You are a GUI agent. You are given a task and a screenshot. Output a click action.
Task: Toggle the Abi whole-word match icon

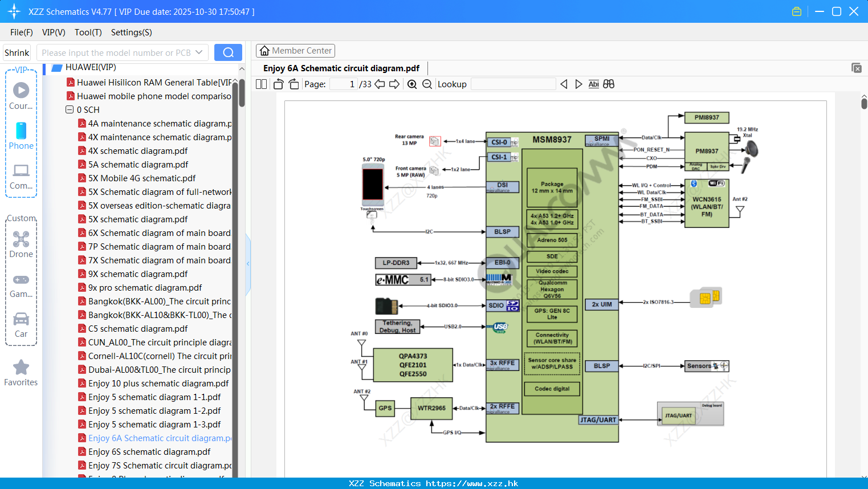click(x=593, y=84)
